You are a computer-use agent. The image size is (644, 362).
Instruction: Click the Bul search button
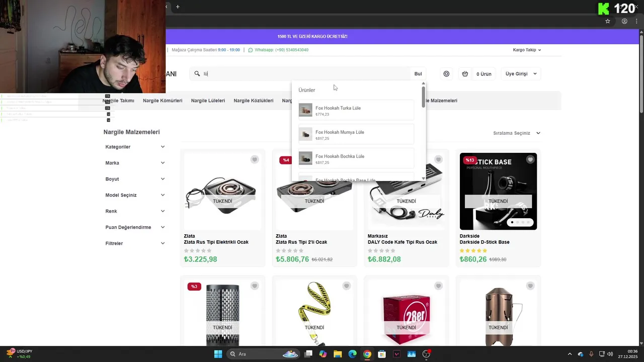tap(418, 74)
